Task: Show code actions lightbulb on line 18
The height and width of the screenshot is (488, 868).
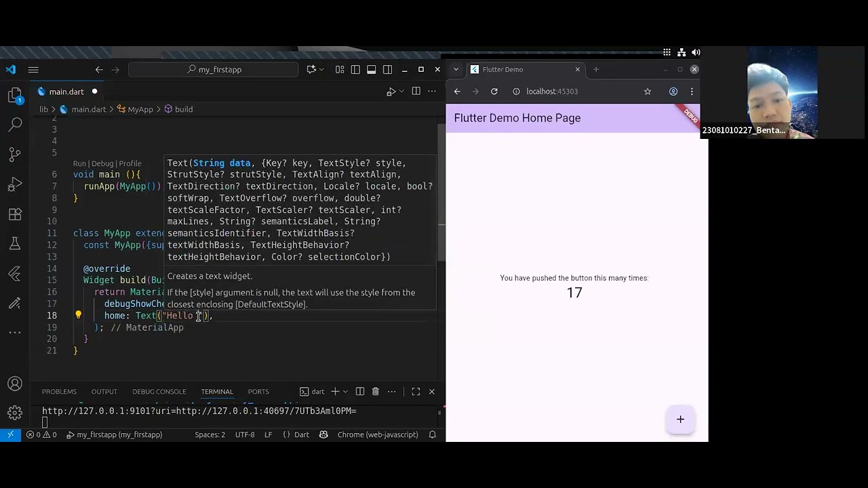Action: tap(78, 315)
